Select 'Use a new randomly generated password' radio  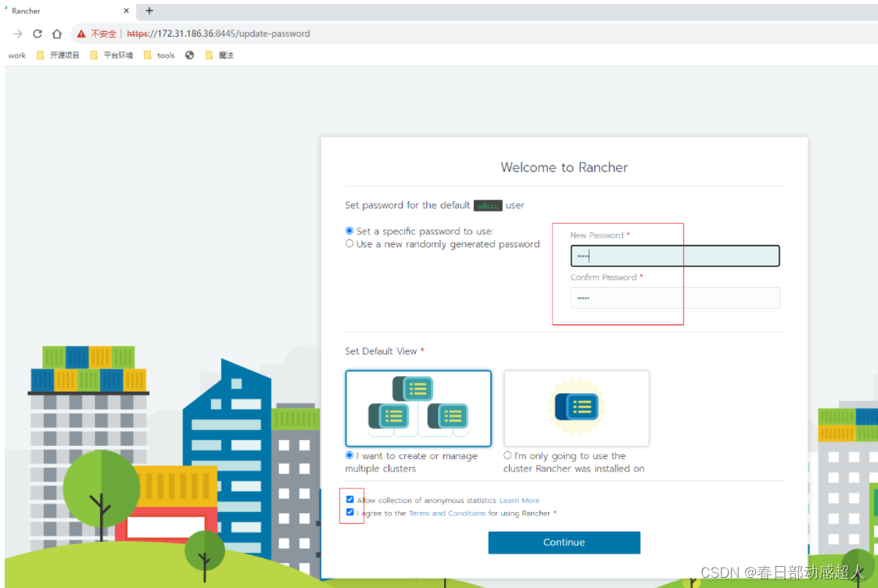[x=349, y=244]
